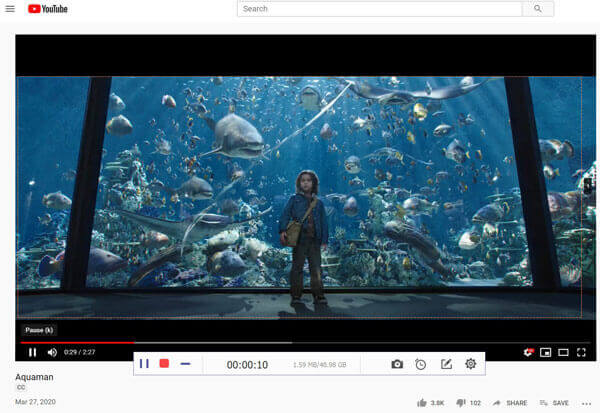Open the annotation edit tool
The height and width of the screenshot is (413, 600).
pyautogui.click(x=446, y=364)
